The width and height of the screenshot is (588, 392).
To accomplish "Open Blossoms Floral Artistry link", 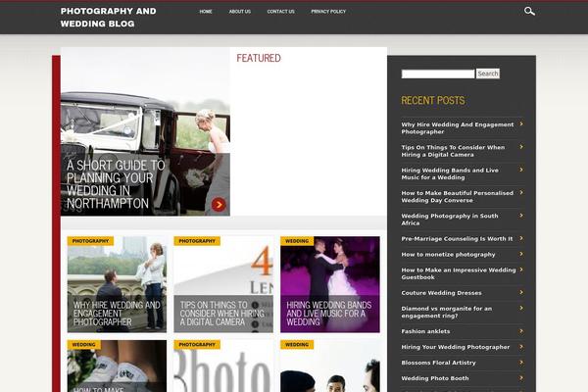I will click(438, 363).
